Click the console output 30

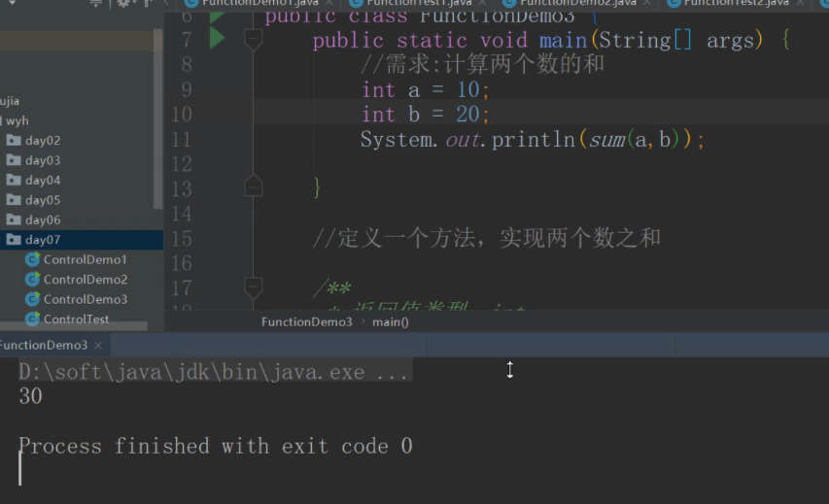click(31, 396)
